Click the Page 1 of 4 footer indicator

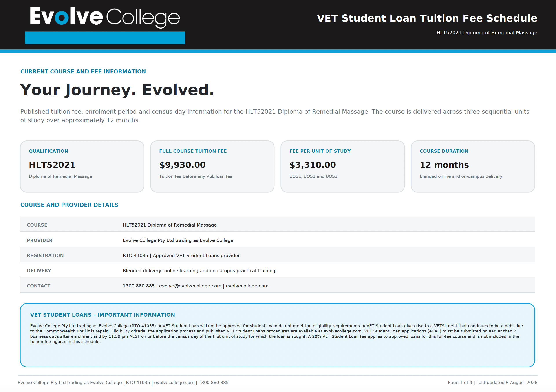460,383
